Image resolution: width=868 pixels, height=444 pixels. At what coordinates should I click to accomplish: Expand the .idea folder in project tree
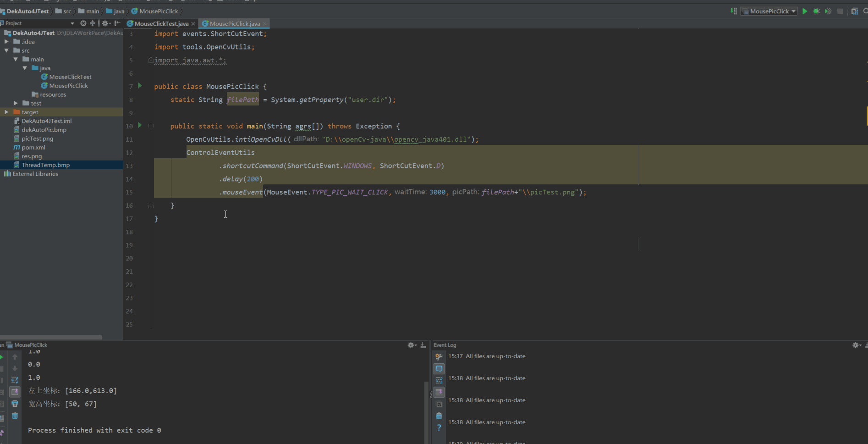tap(6, 42)
